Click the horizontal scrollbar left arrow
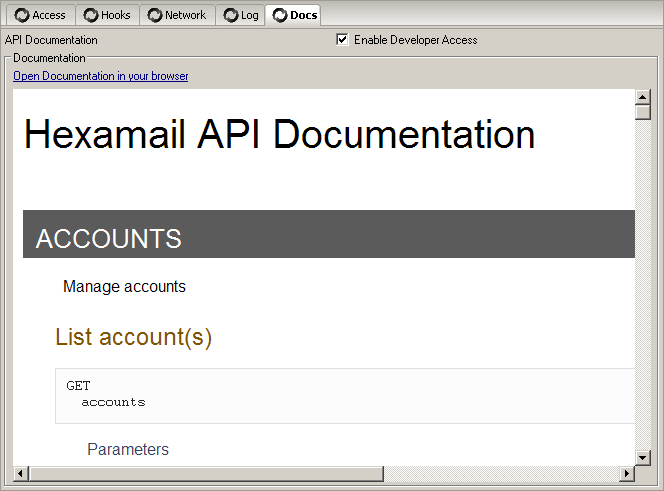Image resolution: width=664 pixels, height=491 pixels. 21,473
